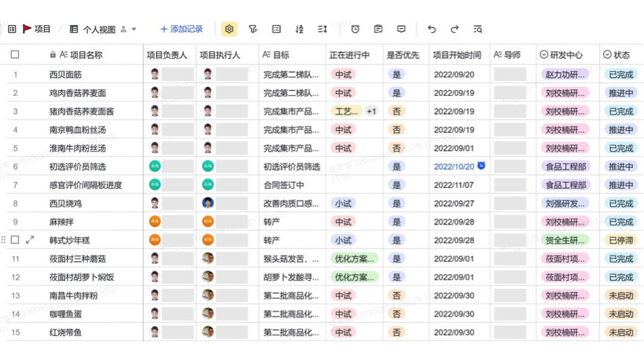Open the 个人视图 view dropdown arrow
644x362 pixels.
coord(134,30)
